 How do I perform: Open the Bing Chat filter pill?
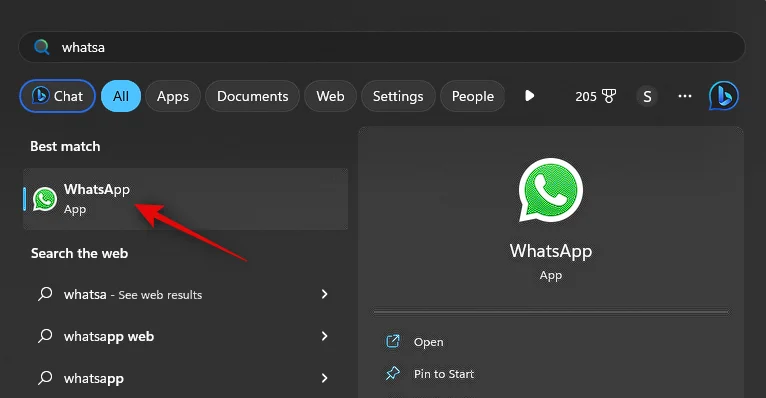58,96
